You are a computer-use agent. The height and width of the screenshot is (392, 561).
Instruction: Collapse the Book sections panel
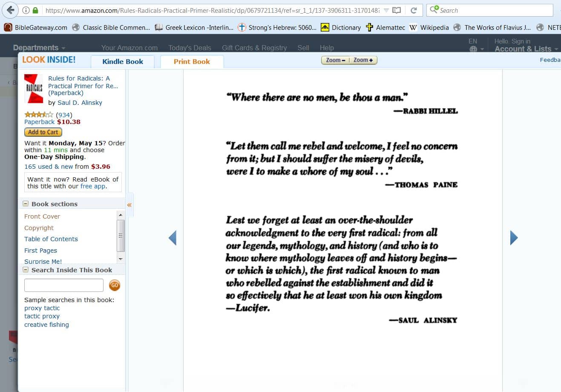26,204
